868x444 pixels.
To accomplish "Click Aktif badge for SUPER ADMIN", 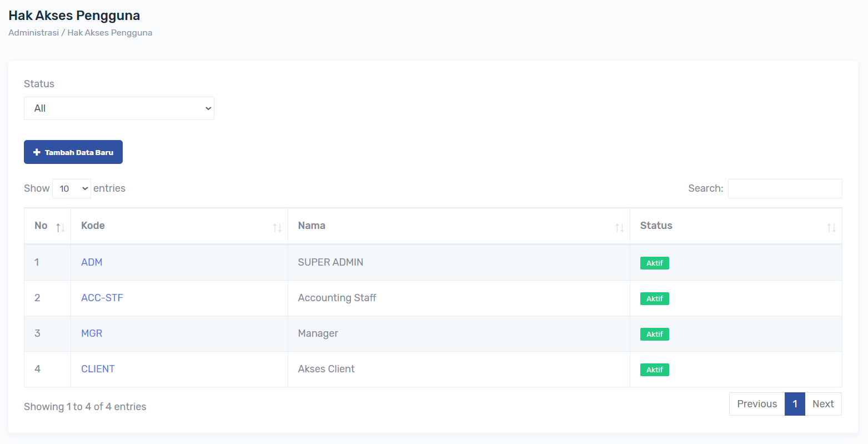I will [654, 263].
